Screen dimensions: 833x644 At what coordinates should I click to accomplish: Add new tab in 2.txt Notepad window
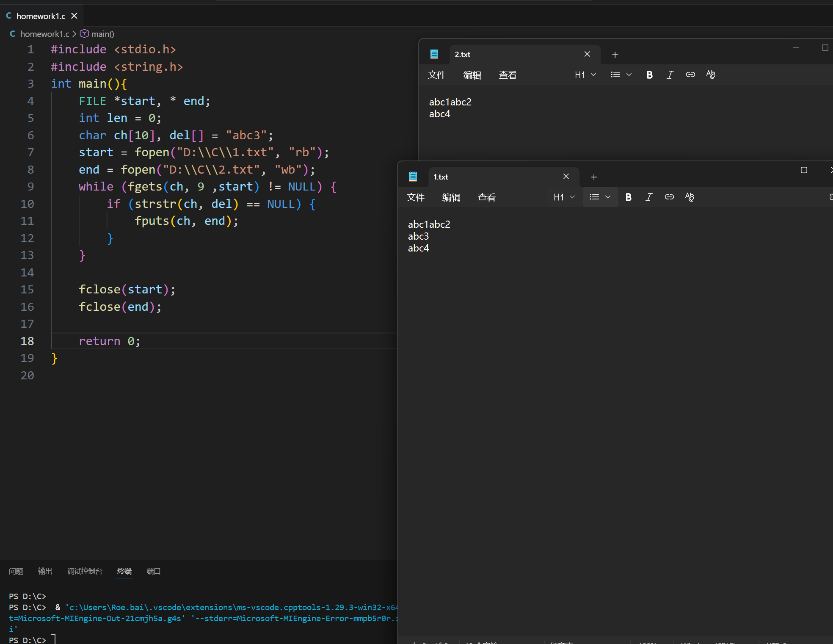point(615,55)
